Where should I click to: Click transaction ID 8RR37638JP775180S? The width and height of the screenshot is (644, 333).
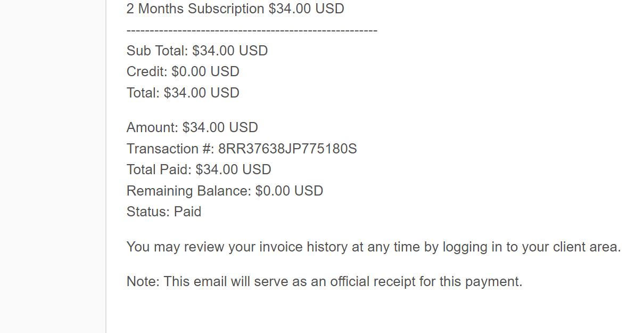point(287,149)
